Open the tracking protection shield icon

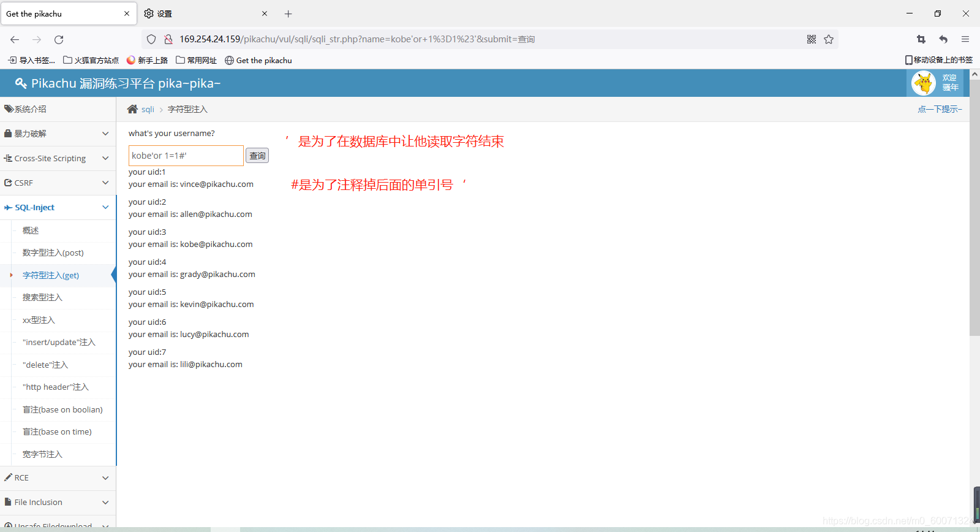[x=151, y=39]
